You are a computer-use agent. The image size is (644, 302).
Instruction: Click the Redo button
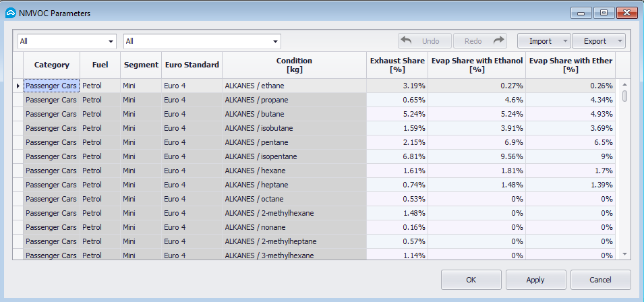480,41
